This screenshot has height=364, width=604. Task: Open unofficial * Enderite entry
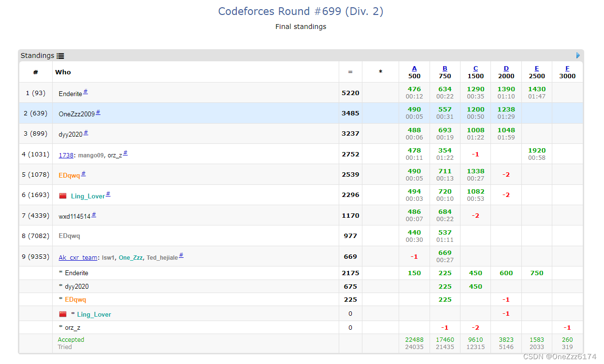click(76, 273)
